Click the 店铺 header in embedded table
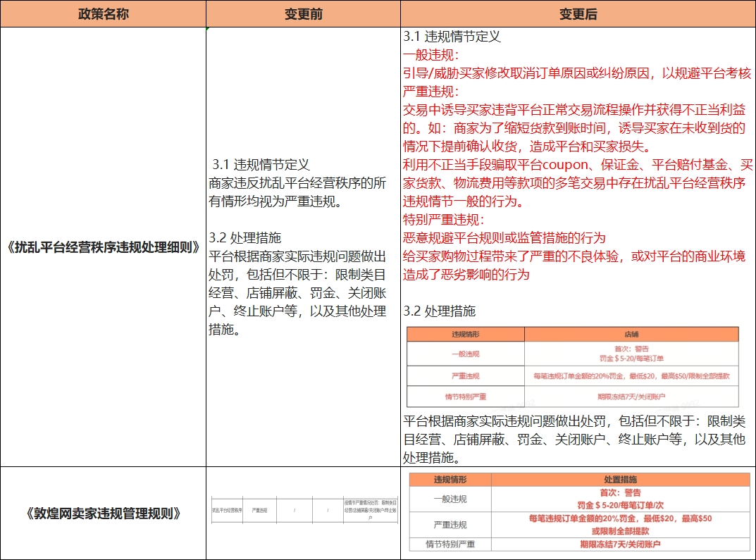Screen dimensions: 756x560 pyautogui.click(x=631, y=335)
